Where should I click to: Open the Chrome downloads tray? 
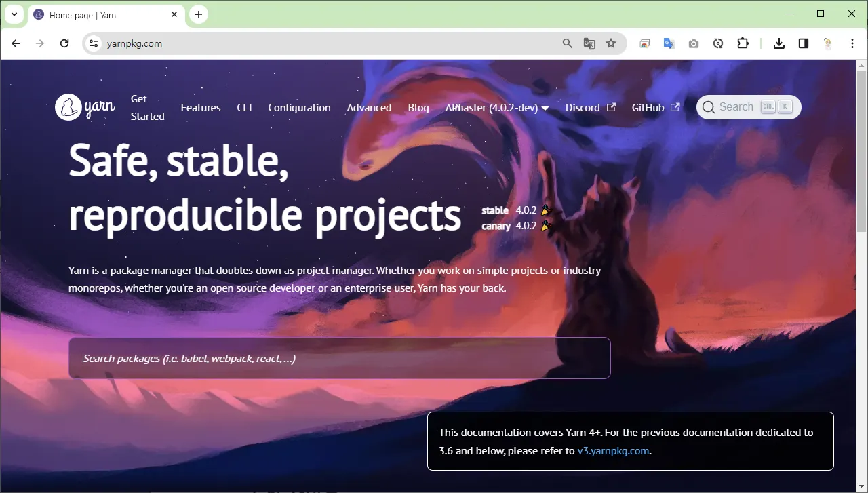pos(779,43)
